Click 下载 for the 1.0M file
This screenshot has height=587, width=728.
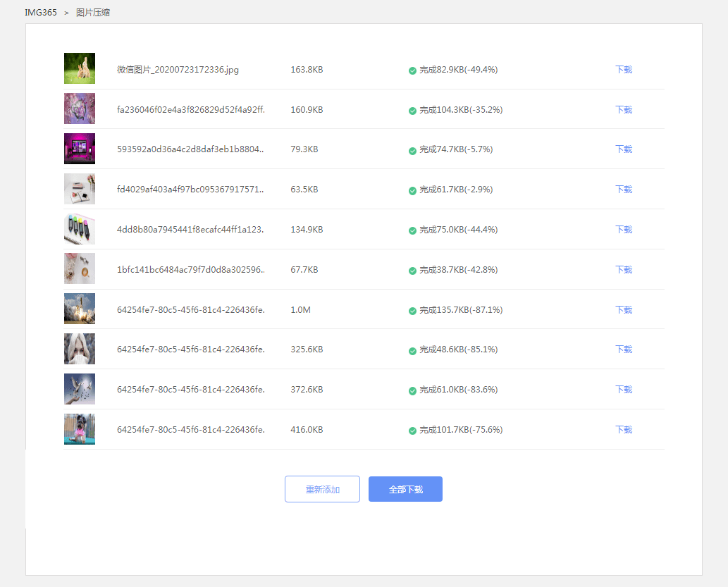[624, 310]
